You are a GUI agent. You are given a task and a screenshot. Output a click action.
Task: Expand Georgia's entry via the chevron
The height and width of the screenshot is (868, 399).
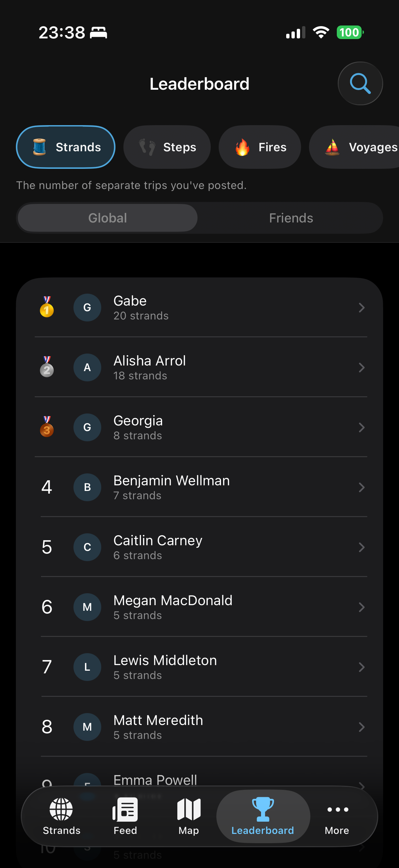361,427
